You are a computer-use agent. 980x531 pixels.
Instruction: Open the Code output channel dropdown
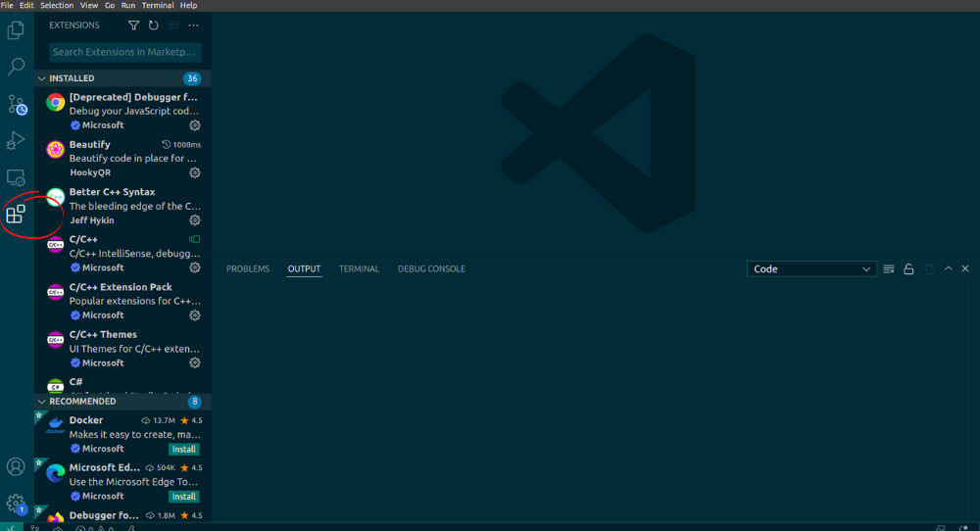pyautogui.click(x=811, y=269)
